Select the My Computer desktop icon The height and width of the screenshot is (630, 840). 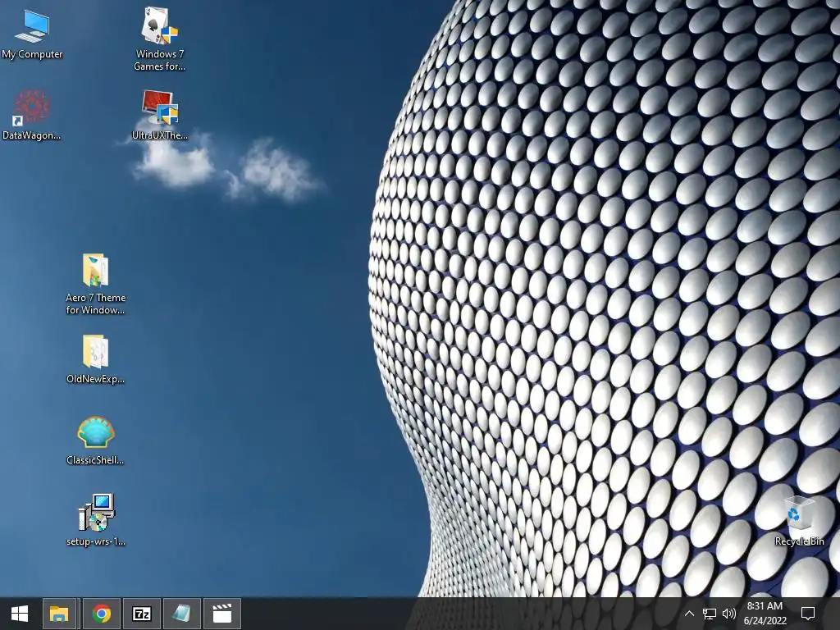pyautogui.click(x=32, y=26)
